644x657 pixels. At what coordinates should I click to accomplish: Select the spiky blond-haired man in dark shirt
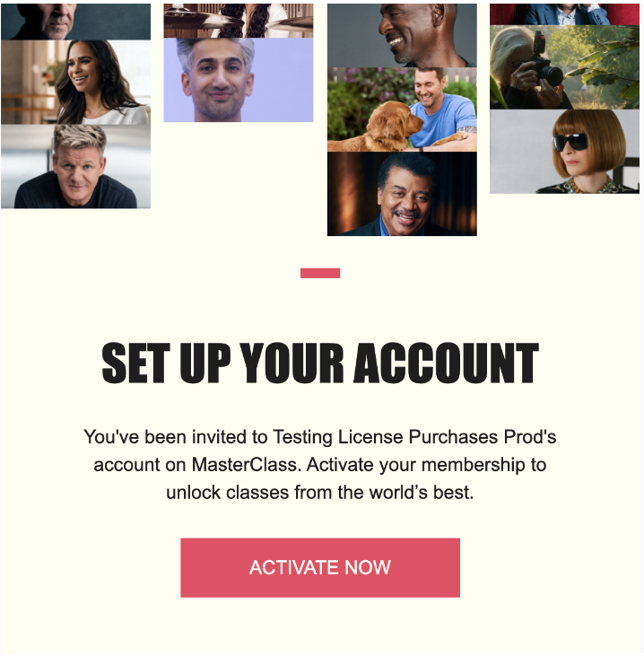pos(75,166)
